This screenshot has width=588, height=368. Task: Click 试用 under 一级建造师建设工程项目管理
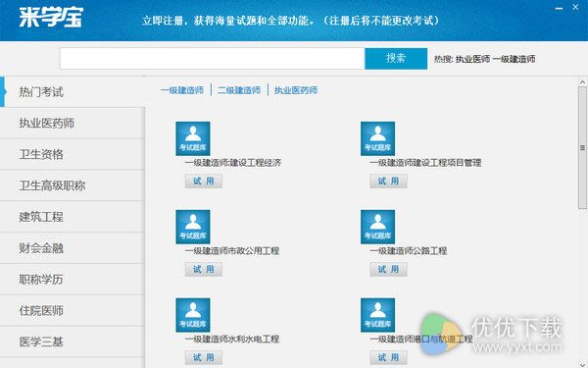point(388,181)
